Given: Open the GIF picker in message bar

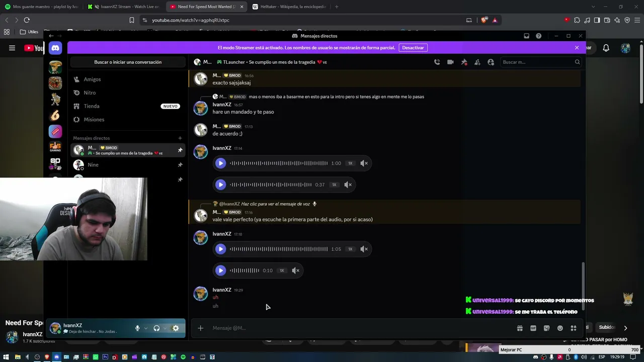Looking at the screenshot, I should point(533,328).
